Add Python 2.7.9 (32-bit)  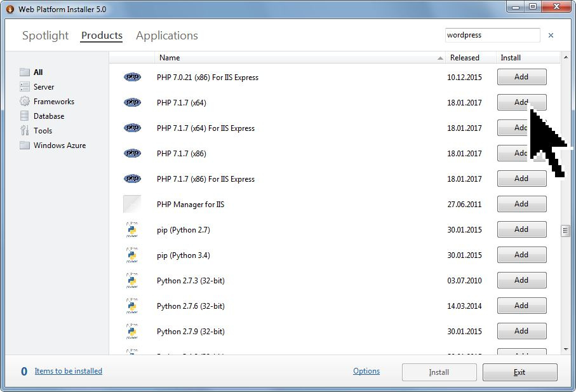(x=521, y=331)
